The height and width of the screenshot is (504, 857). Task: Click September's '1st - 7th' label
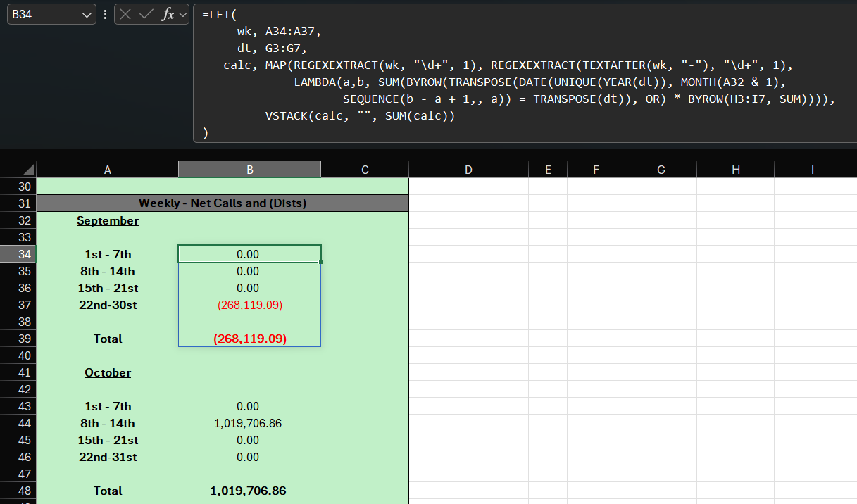(x=108, y=254)
